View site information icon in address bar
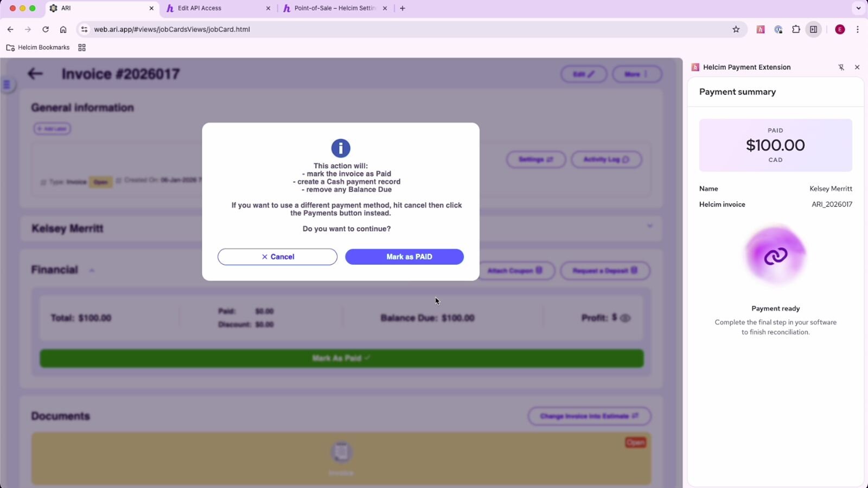 click(84, 30)
